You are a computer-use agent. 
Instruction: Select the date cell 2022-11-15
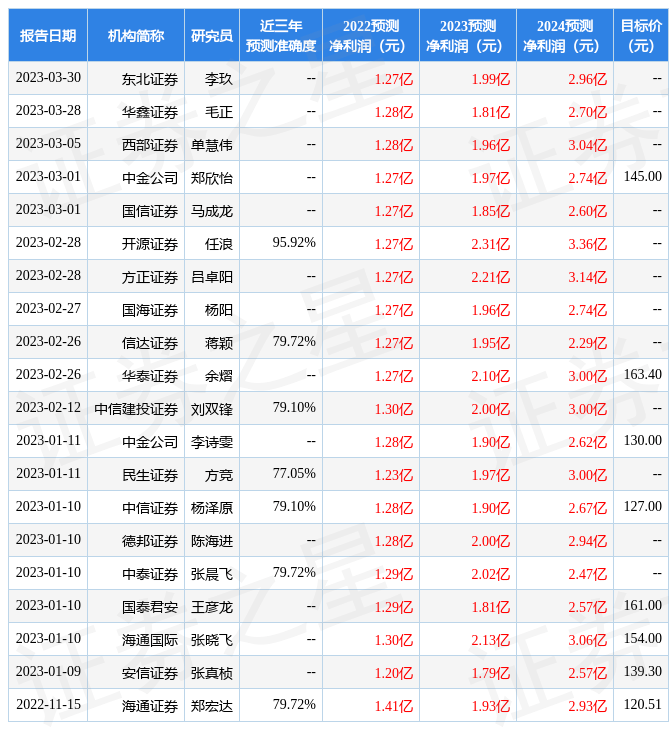(48, 705)
